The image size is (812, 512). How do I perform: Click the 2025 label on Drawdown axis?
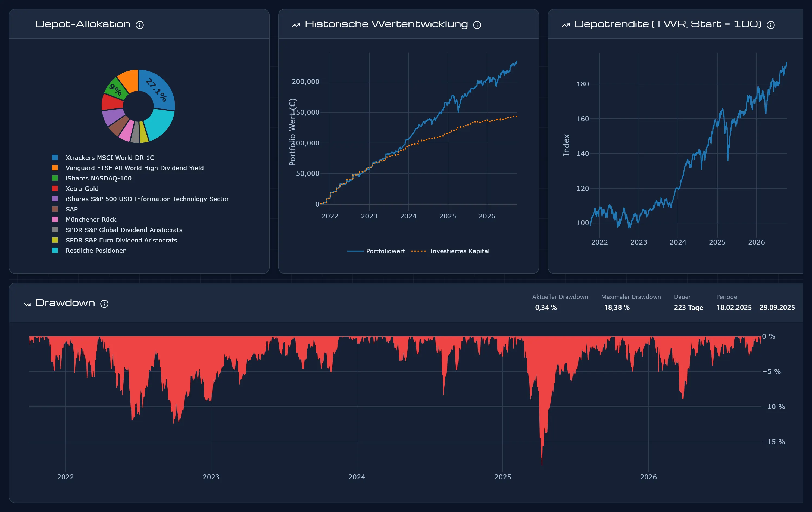point(503,477)
